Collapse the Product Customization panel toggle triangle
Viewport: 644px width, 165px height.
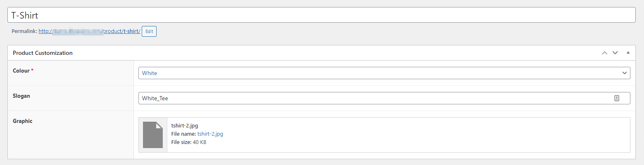point(628,53)
